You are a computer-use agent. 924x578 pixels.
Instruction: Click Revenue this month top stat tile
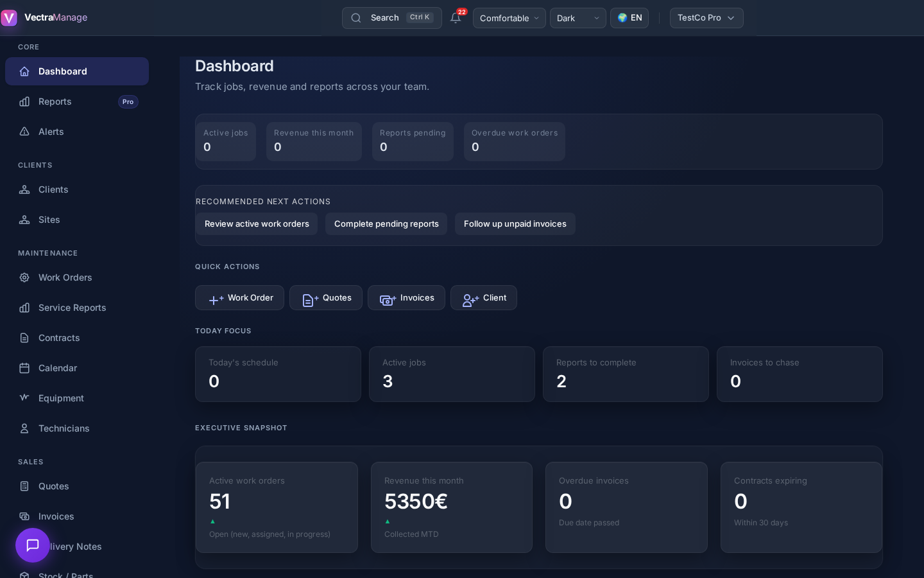[x=314, y=141]
